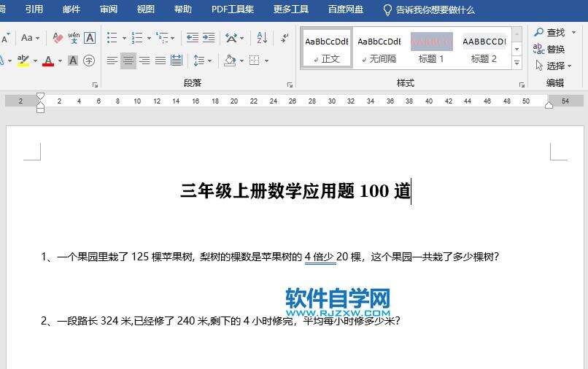
Task: Click the line and paragraph spacing icon
Action: (x=198, y=61)
